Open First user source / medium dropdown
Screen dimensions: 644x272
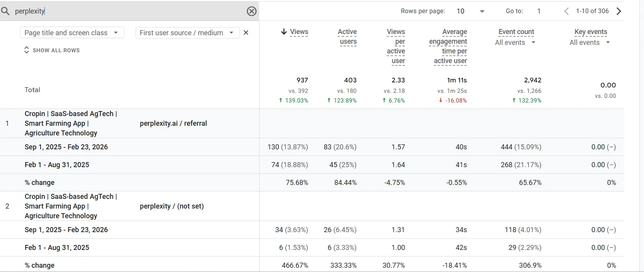click(187, 33)
